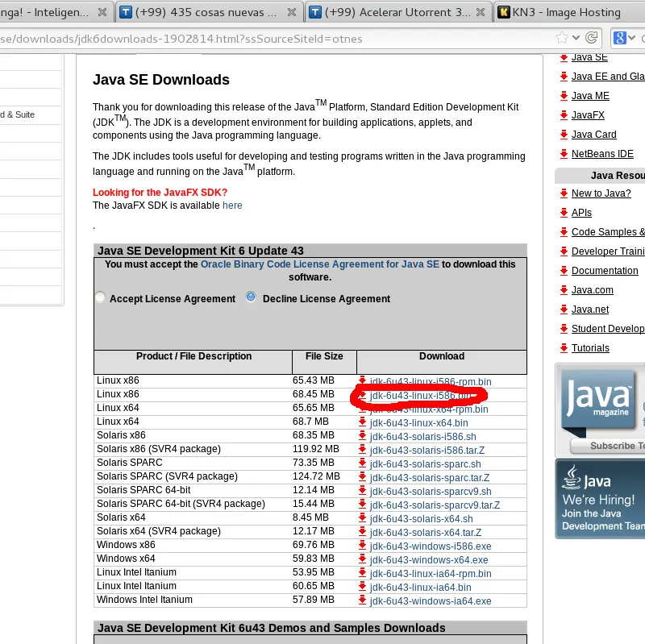
Task: Open APIs resource link
Action: tap(581, 213)
